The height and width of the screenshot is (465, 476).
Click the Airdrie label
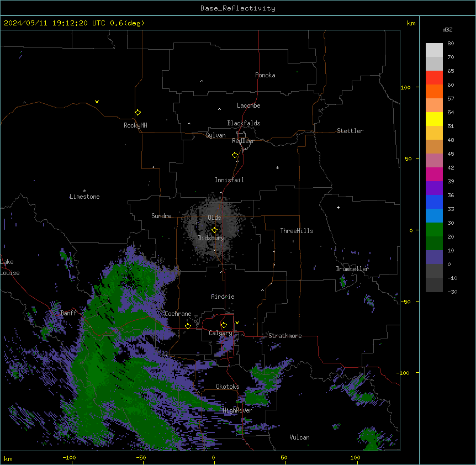point(223,297)
